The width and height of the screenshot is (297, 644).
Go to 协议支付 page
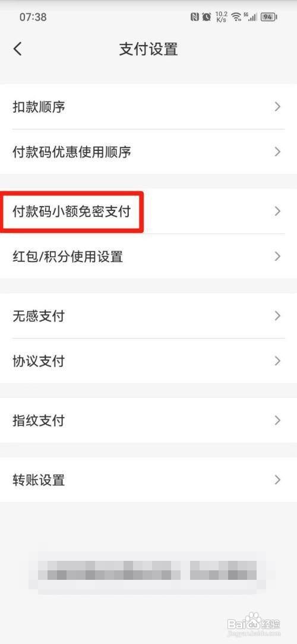148,361
